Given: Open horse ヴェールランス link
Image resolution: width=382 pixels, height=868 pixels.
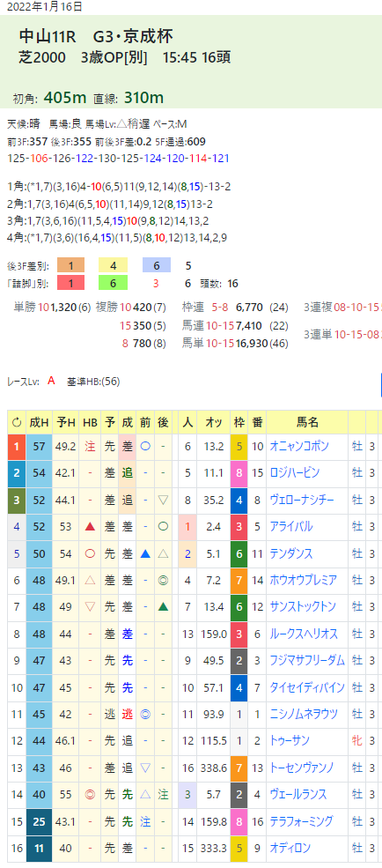Looking at the screenshot, I should click(298, 794).
